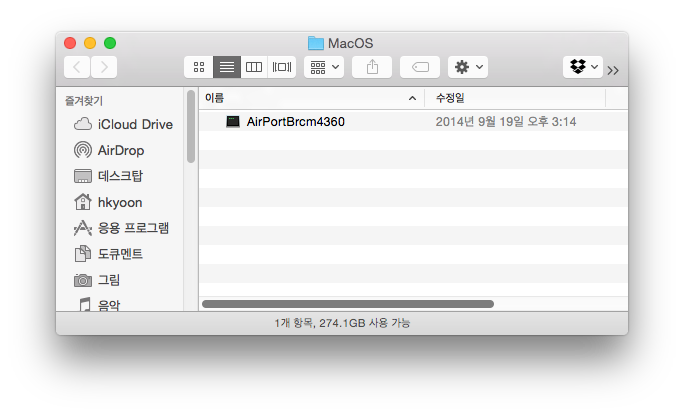Open the Action gear menu
The height and width of the screenshot is (415, 684).
[468, 67]
